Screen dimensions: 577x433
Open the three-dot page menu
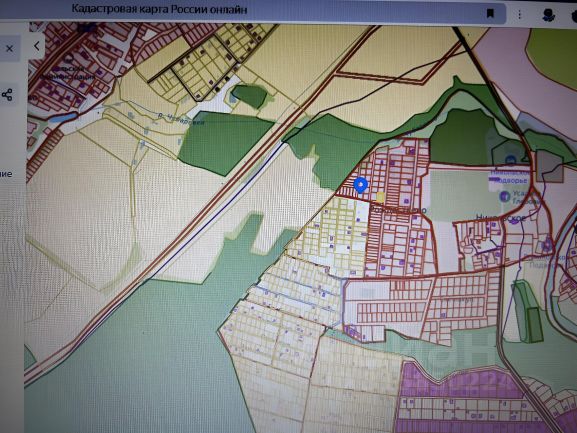(519, 15)
